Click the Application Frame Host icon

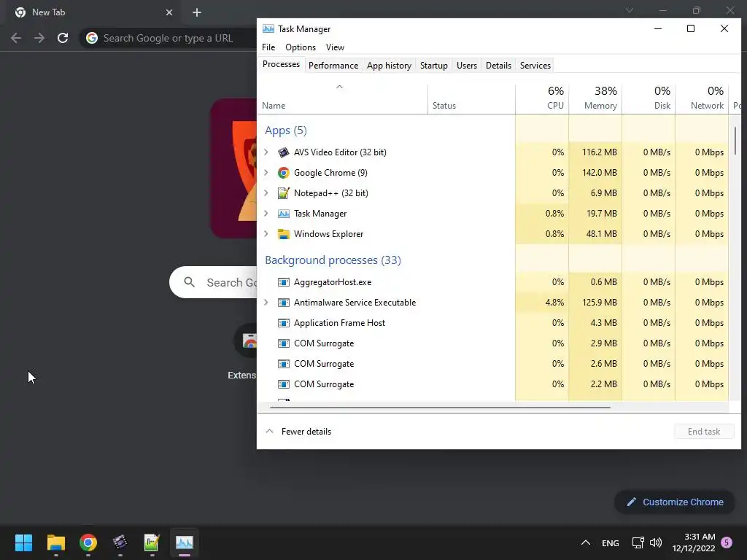[x=284, y=323]
